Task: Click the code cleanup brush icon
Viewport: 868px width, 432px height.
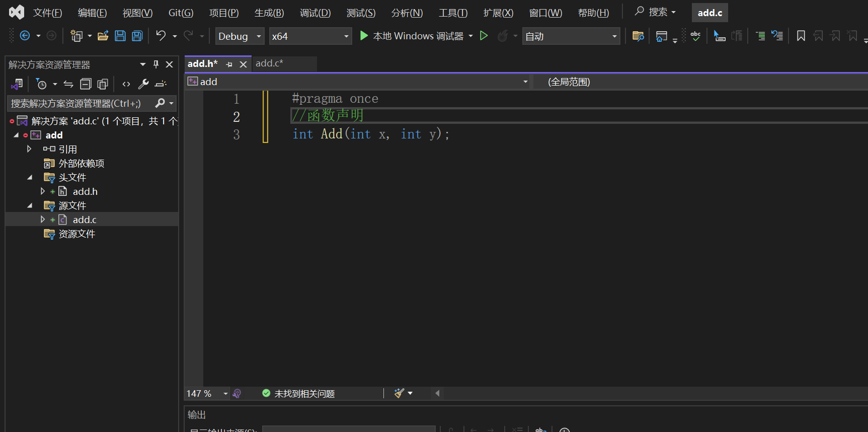Action: click(399, 393)
